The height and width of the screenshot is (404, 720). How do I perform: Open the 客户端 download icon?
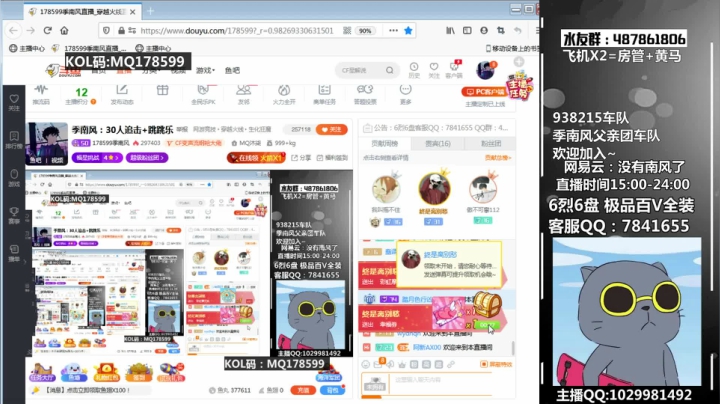[454, 70]
